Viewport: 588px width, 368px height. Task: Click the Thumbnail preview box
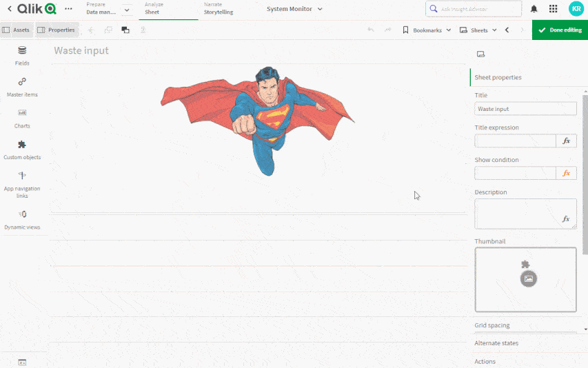pos(525,280)
